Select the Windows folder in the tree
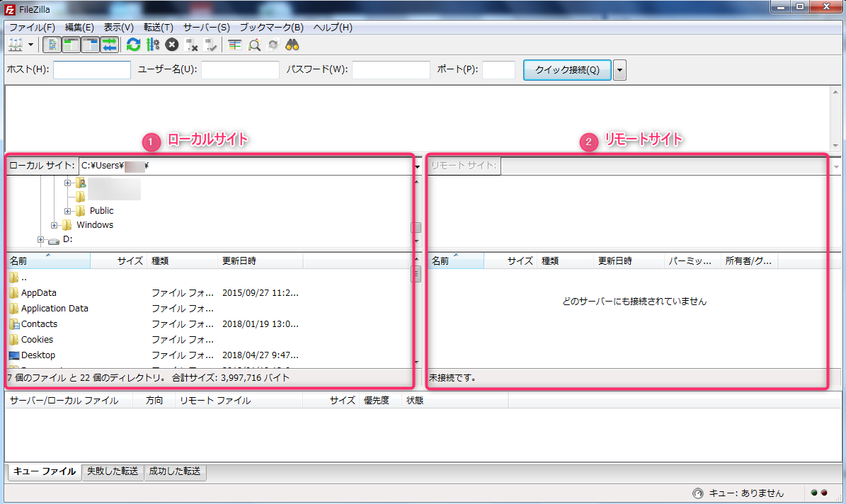 point(94,225)
